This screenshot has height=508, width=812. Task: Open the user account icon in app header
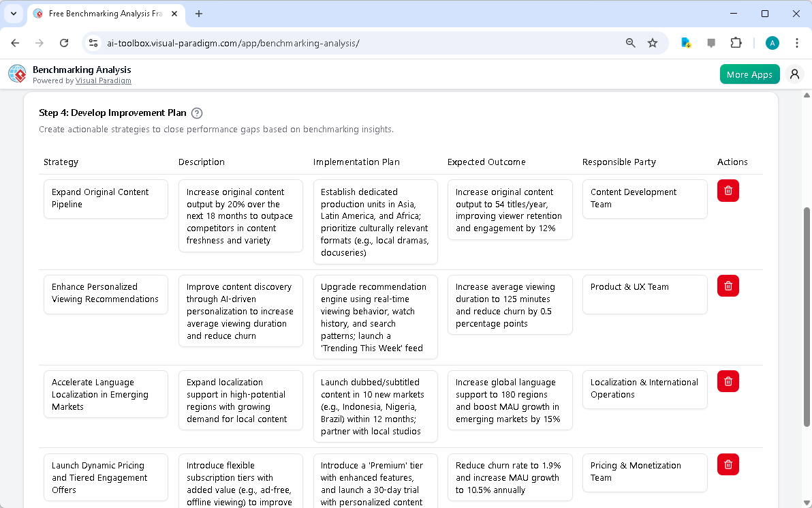coord(794,74)
